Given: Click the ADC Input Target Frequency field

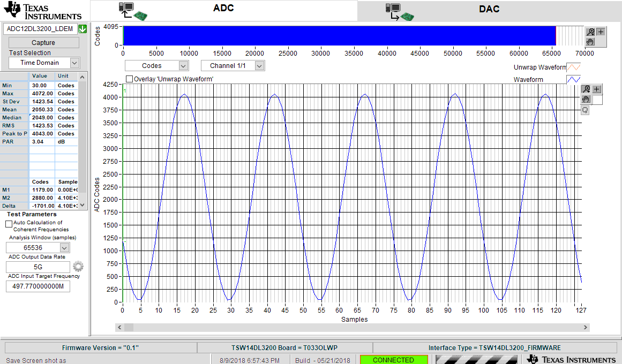Looking at the screenshot, I should coord(38,286).
